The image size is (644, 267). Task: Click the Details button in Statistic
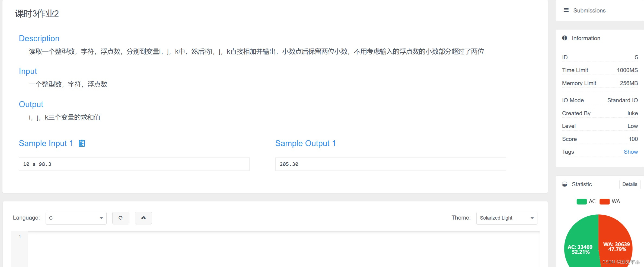click(x=630, y=184)
